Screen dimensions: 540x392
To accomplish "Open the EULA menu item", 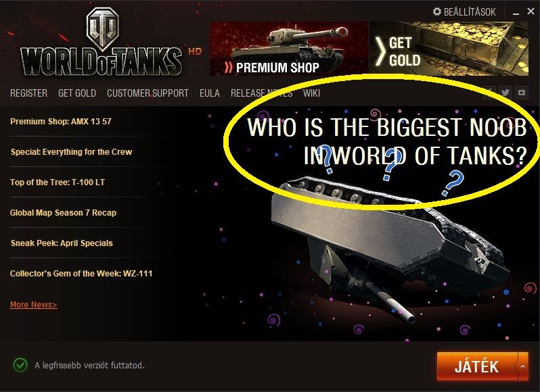I will pos(209,93).
